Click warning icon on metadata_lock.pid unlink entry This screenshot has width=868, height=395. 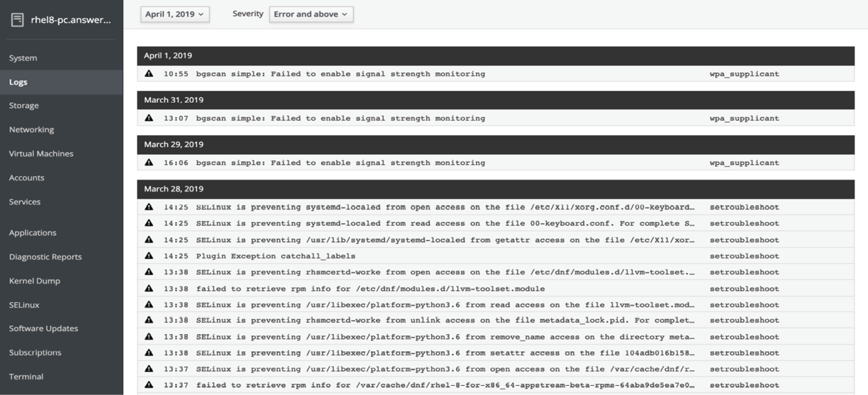pos(149,320)
